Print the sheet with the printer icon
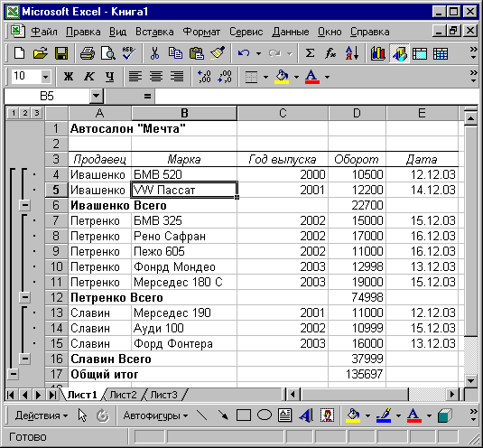 tap(88, 53)
